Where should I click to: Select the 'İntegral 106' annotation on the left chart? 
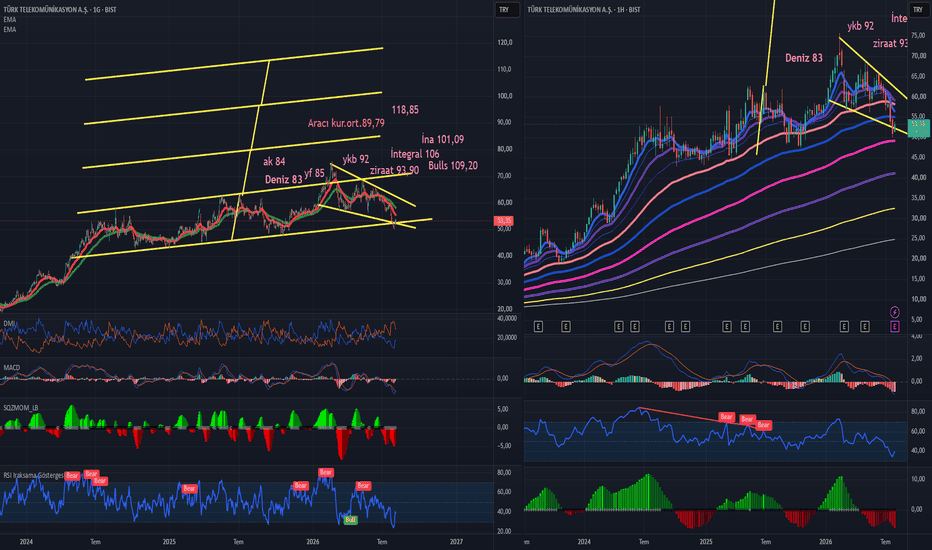point(415,154)
